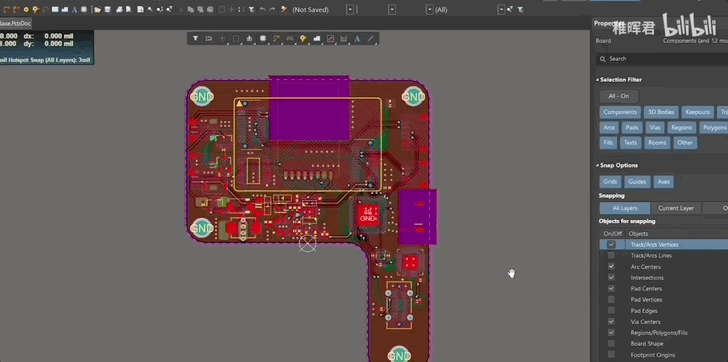Click the place via icon in top toolbar

[x=35, y=9]
